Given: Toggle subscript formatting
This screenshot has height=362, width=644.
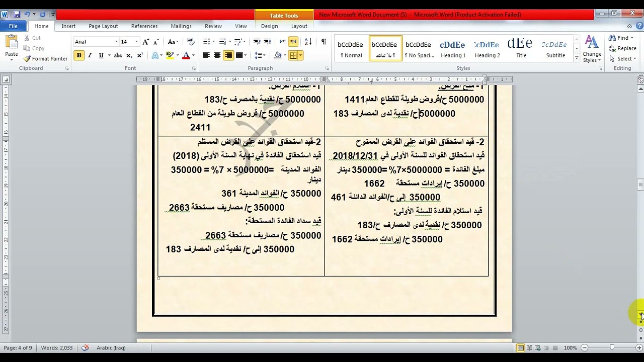Looking at the screenshot, I should 129,55.
